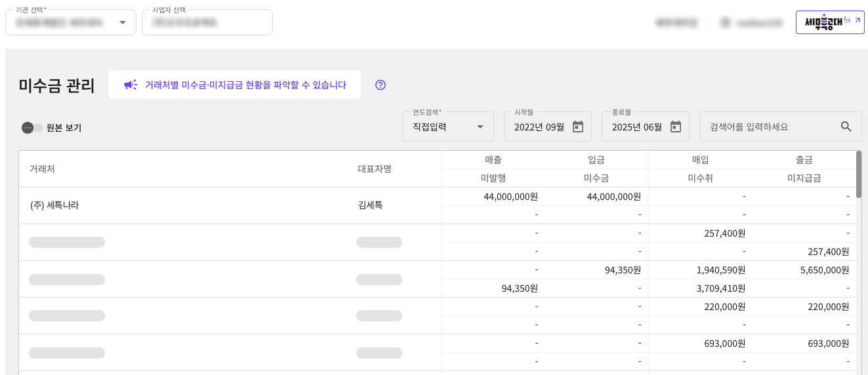Image resolution: width=868 pixels, height=375 pixels.
Task: Expand the 기관 선택 dropdown arrow
Action: 123,22
